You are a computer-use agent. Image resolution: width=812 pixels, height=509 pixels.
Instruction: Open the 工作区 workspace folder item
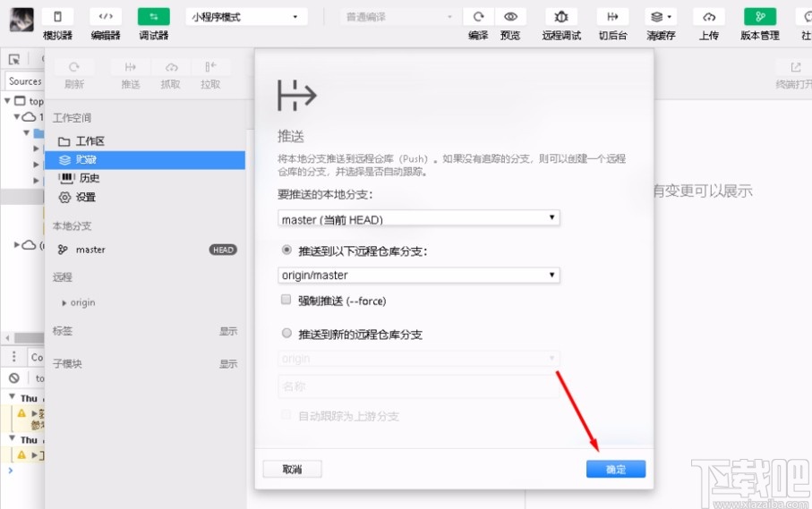click(145, 141)
